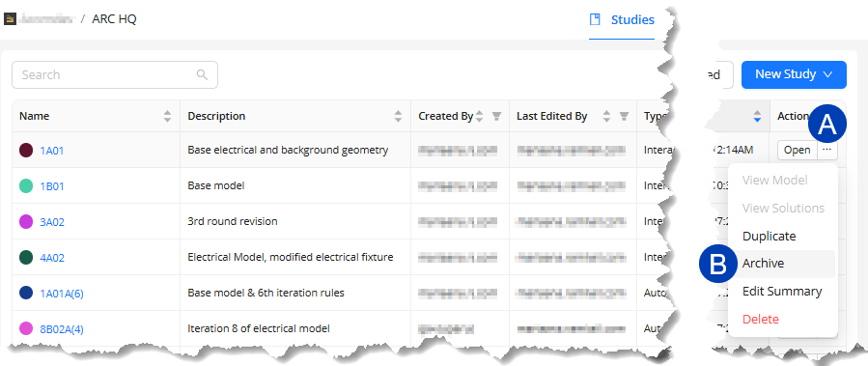Switch to the Studies tab

[622, 20]
